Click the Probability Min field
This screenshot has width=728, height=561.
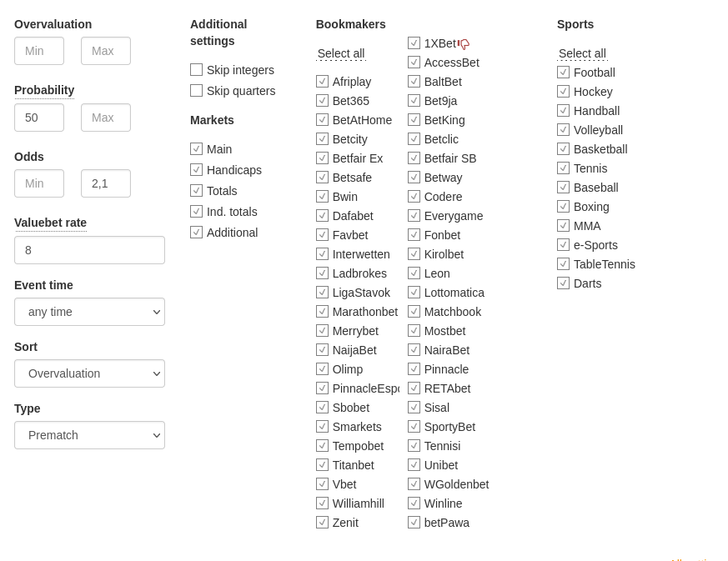point(39,118)
